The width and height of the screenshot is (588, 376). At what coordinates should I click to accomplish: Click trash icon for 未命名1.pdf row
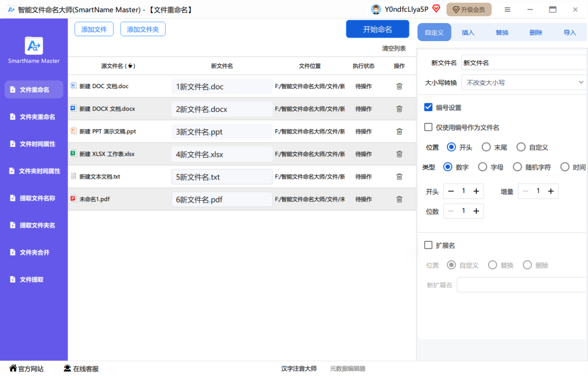point(399,199)
